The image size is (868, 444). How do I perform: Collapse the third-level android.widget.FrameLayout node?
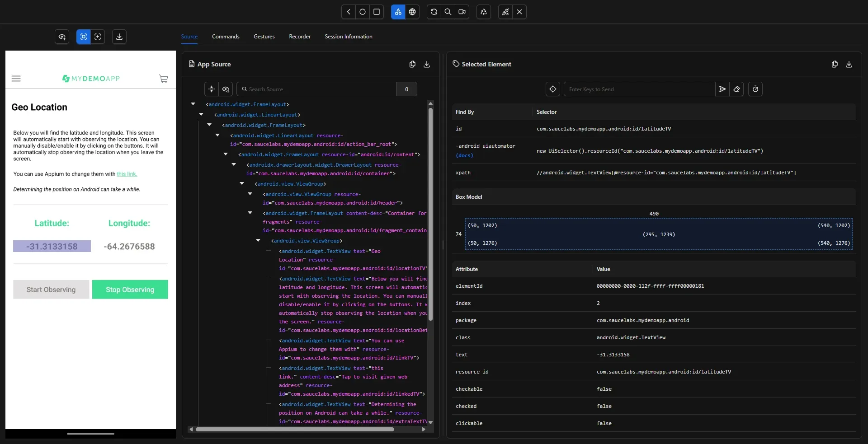pos(209,125)
